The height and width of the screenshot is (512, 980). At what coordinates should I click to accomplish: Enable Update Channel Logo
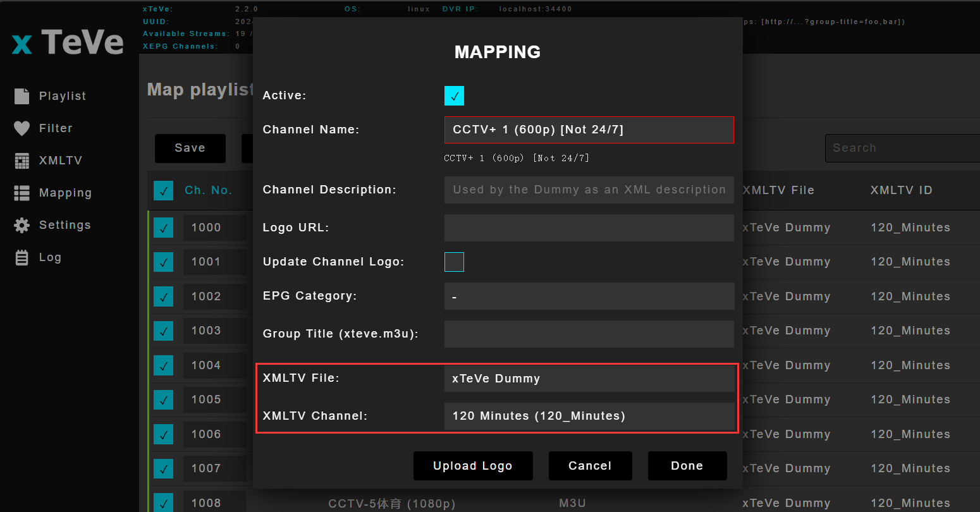(454, 262)
